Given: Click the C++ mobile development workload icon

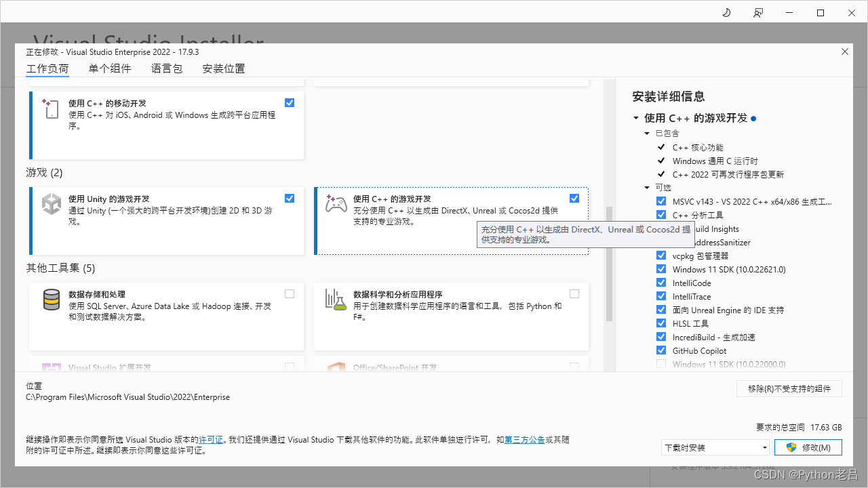Looking at the screenshot, I should (x=52, y=109).
